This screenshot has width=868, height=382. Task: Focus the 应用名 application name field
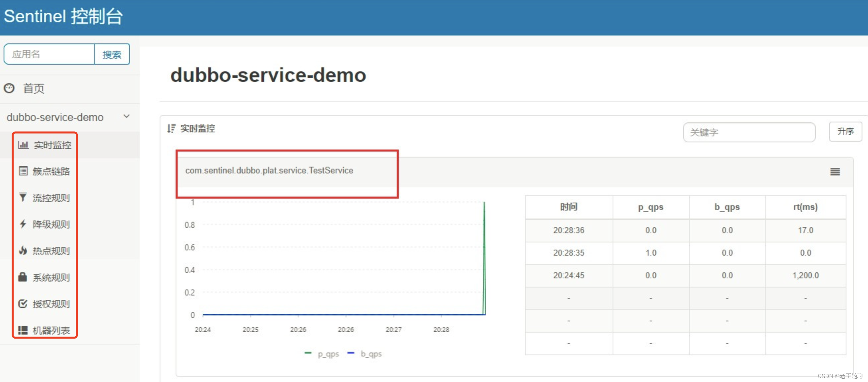tap(49, 54)
